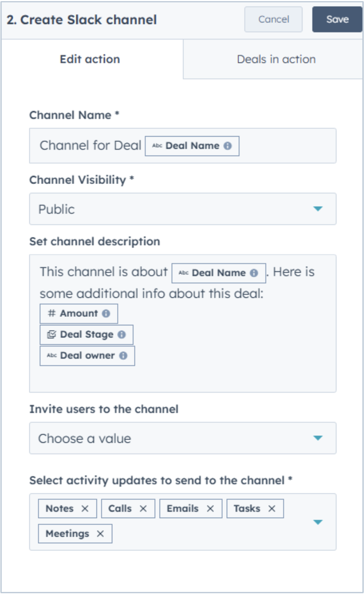364x594 pixels.
Task: Open Invite users dropdown arrow
Action: (318, 438)
